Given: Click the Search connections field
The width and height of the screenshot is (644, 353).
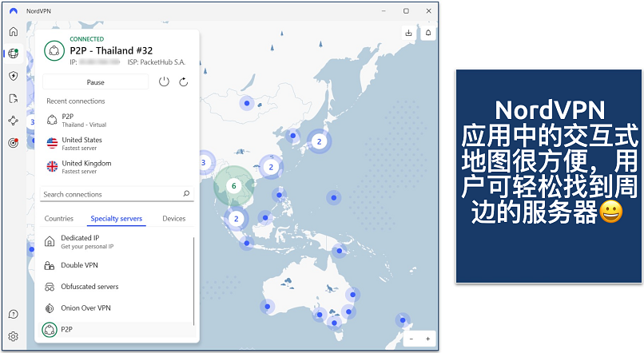Looking at the screenshot, I should pyautogui.click(x=117, y=194).
